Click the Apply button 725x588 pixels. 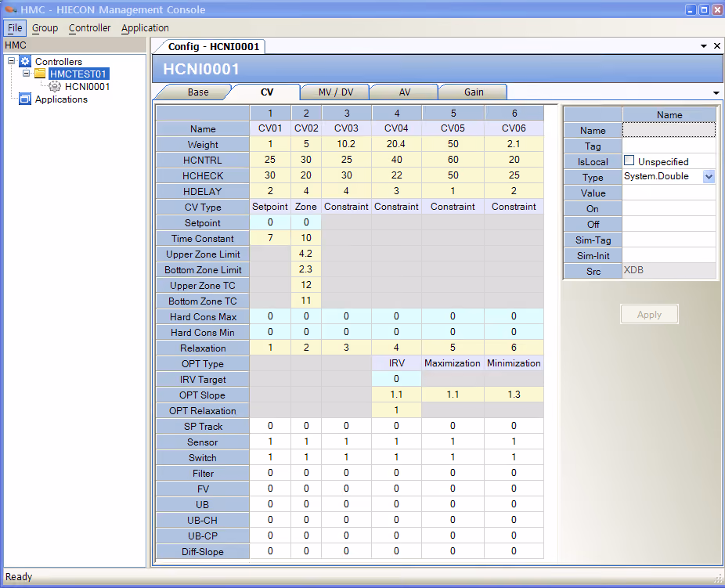[x=649, y=314]
